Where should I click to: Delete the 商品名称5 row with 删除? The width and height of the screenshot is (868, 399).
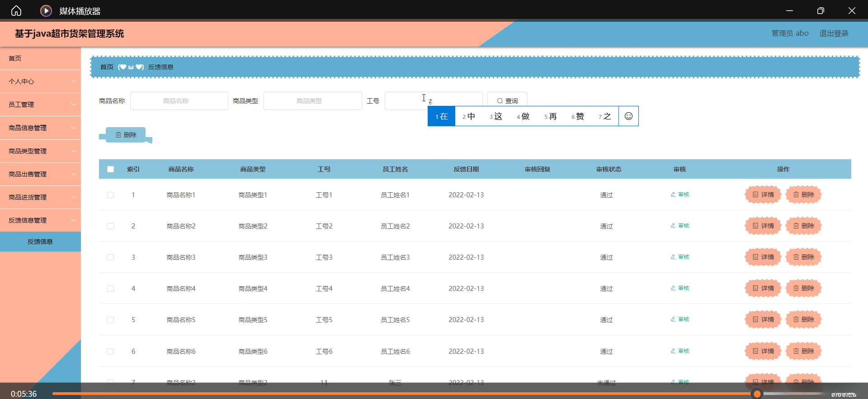coord(803,319)
